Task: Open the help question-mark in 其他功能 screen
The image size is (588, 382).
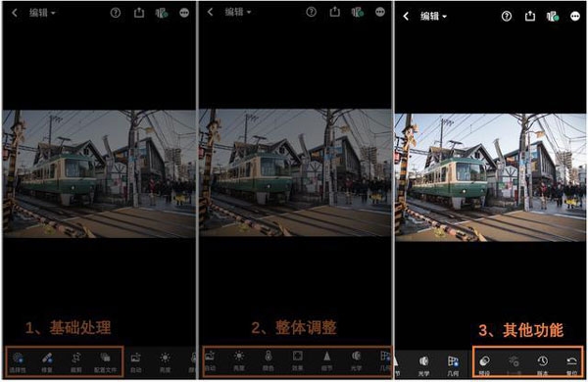Action: click(x=507, y=16)
